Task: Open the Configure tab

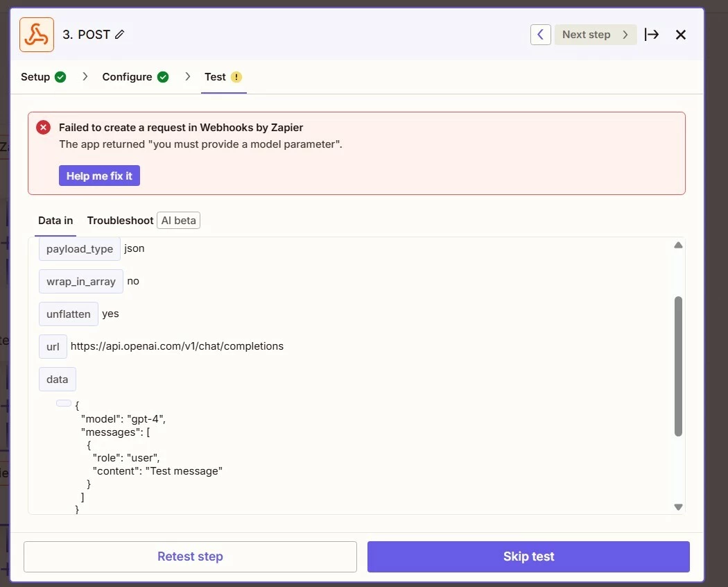Action: click(135, 77)
